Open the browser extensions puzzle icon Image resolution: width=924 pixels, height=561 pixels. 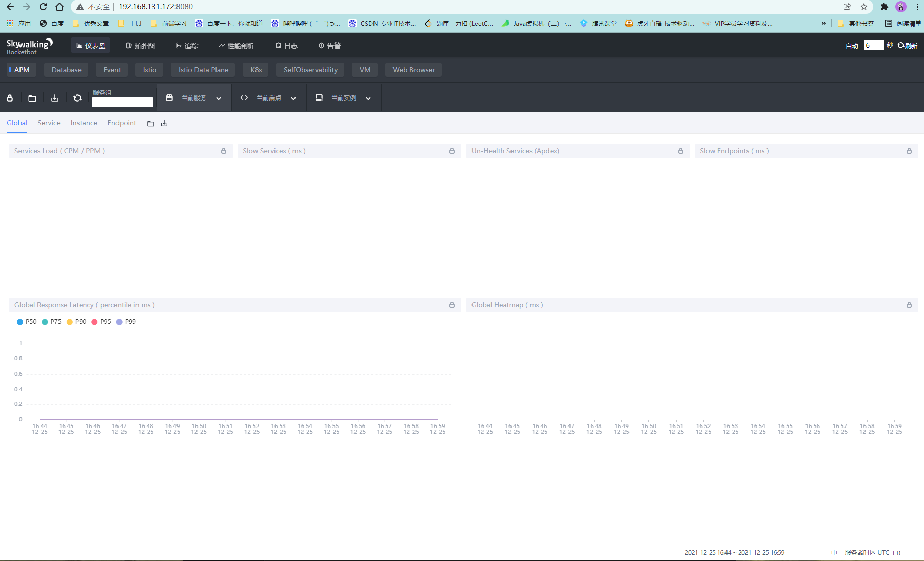[884, 7]
